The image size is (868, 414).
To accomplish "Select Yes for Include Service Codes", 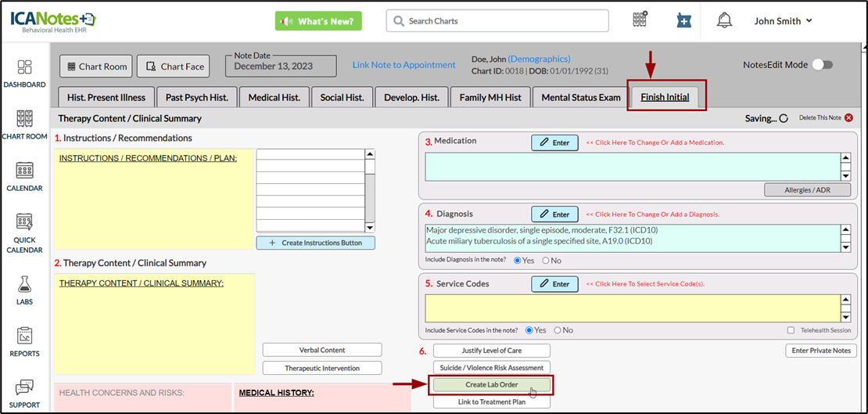I will click(x=529, y=329).
